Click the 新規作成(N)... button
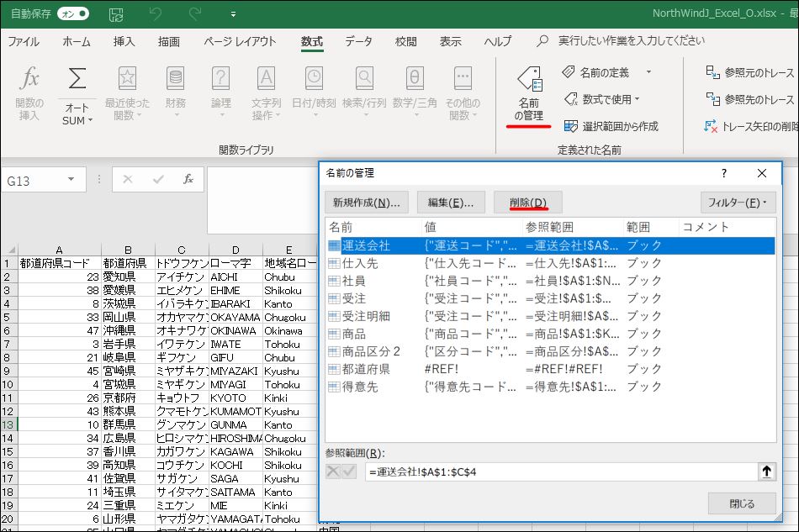This screenshot has width=799, height=532. pyautogui.click(x=367, y=203)
